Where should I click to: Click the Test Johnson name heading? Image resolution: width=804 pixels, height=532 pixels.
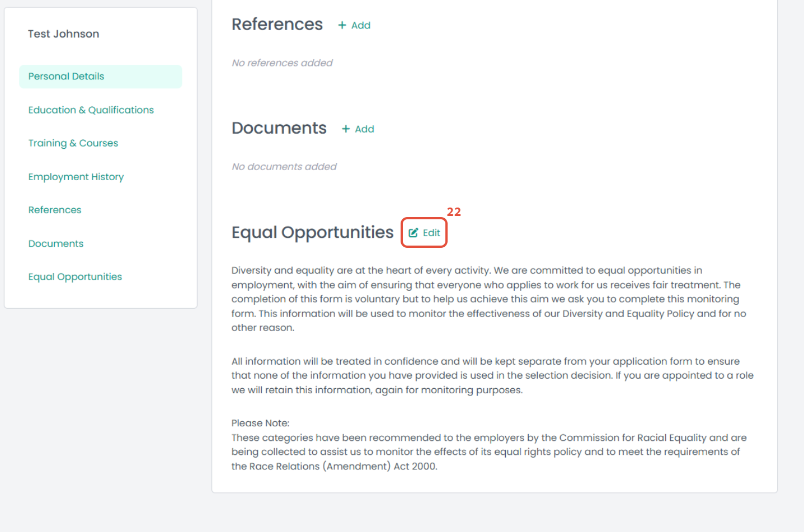click(x=64, y=34)
